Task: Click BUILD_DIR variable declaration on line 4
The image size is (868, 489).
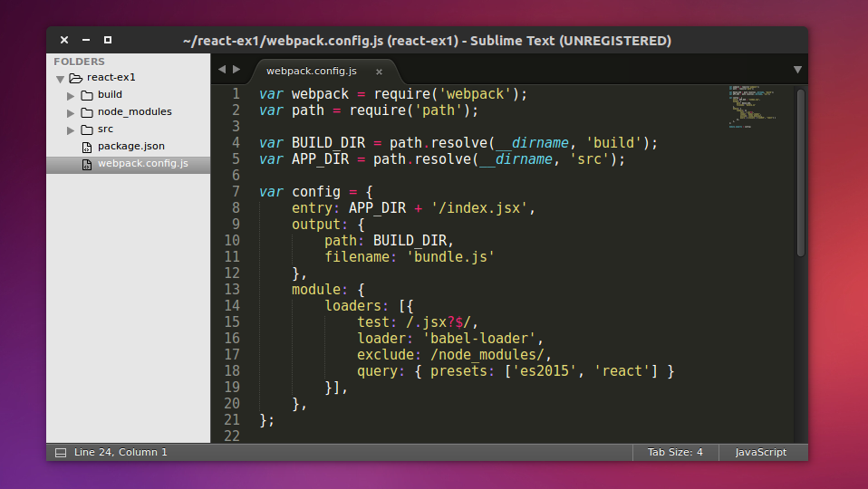Action: 328,143
